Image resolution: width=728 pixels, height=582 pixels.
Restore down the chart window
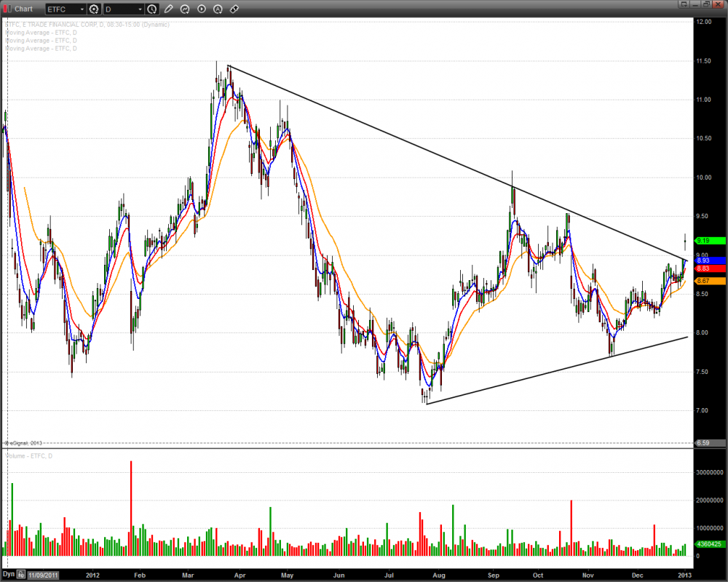pyautogui.click(x=706, y=4)
